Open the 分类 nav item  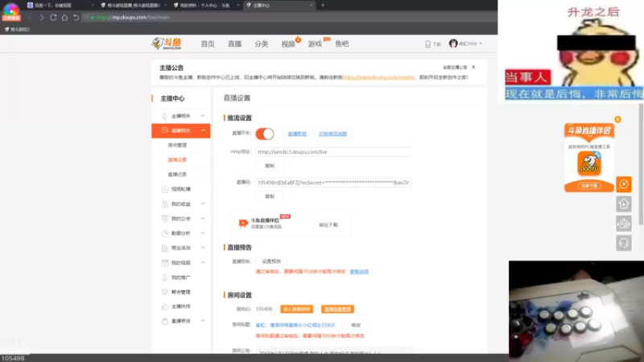[261, 44]
